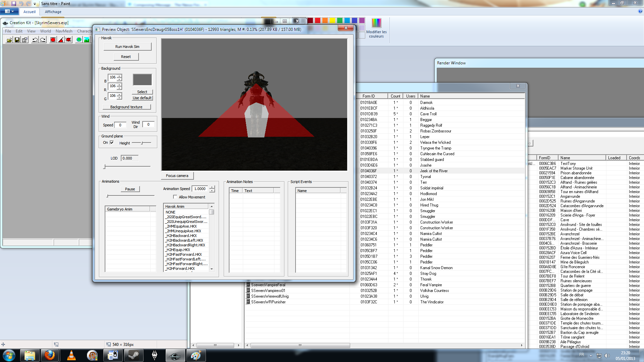Switch to Creation Kit taskbar icon
This screenshot has height=362, width=644.
click(x=175, y=355)
